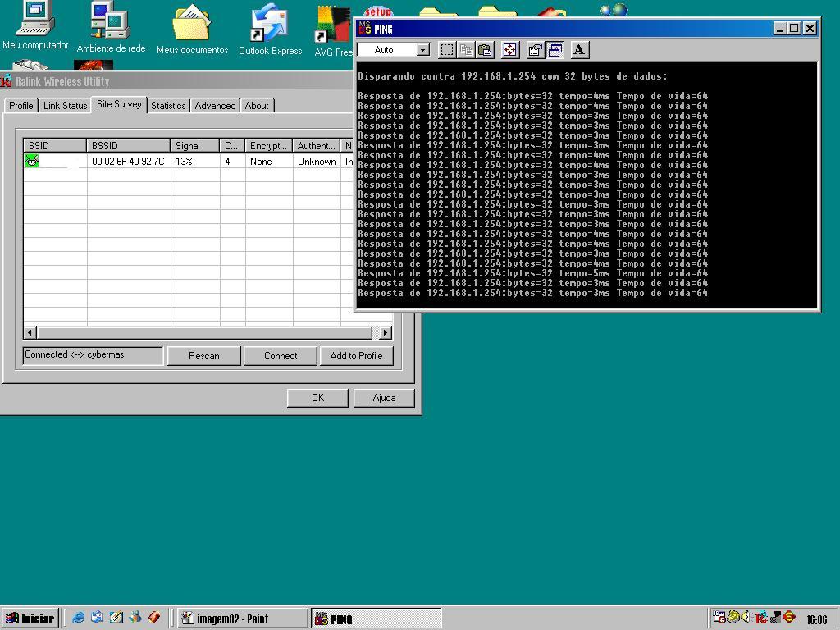
Task: Open Meu computador desktop icon
Action: tap(35, 25)
